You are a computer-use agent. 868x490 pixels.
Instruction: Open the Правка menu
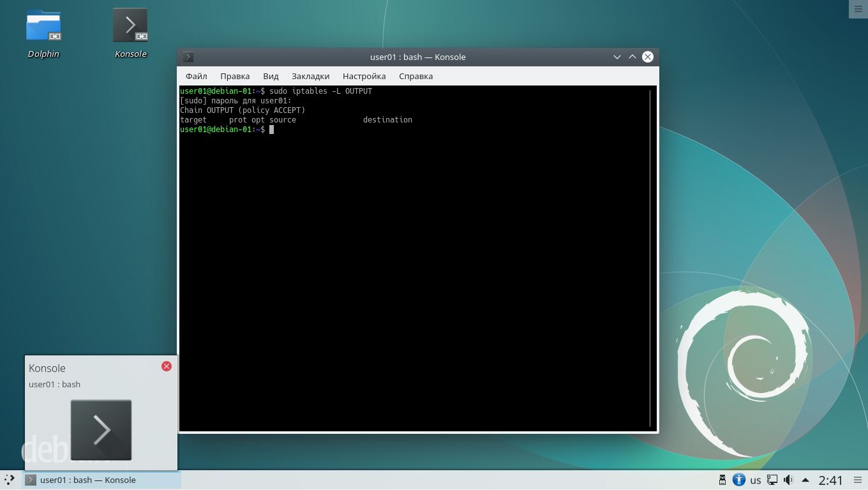click(235, 76)
